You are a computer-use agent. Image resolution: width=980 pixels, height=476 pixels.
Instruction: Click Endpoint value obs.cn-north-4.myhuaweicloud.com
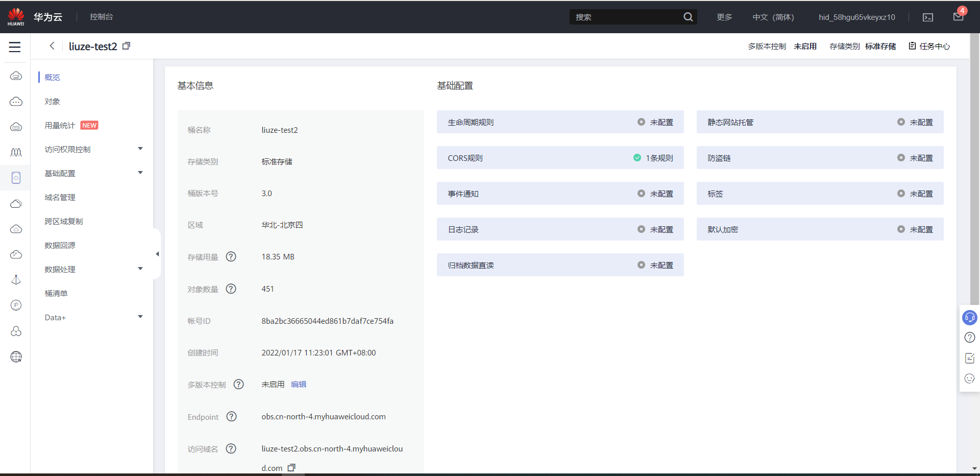[324, 416]
